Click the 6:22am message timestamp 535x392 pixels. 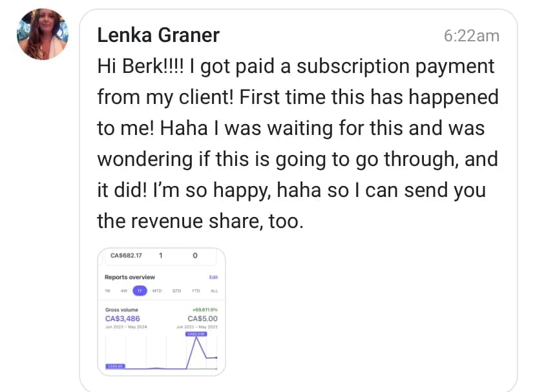pyautogui.click(x=472, y=36)
